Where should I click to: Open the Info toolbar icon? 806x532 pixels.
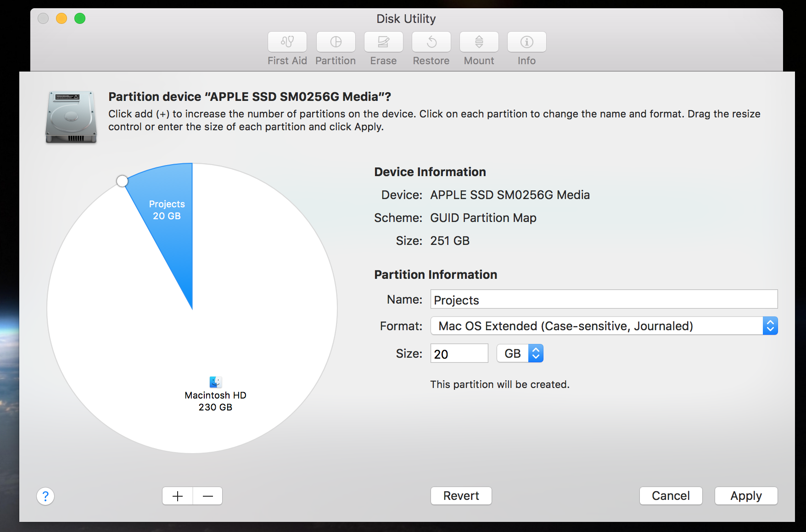click(x=526, y=42)
